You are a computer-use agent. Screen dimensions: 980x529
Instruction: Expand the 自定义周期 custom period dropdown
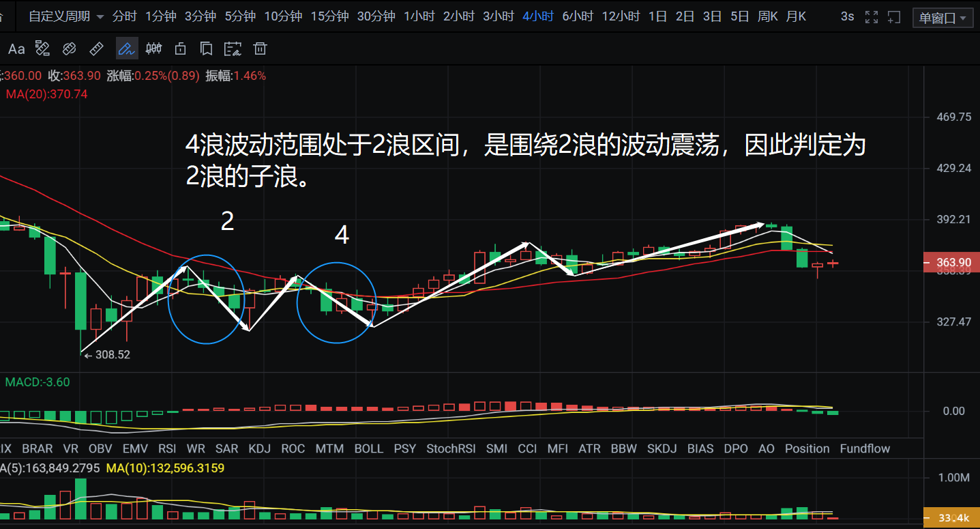(66, 16)
